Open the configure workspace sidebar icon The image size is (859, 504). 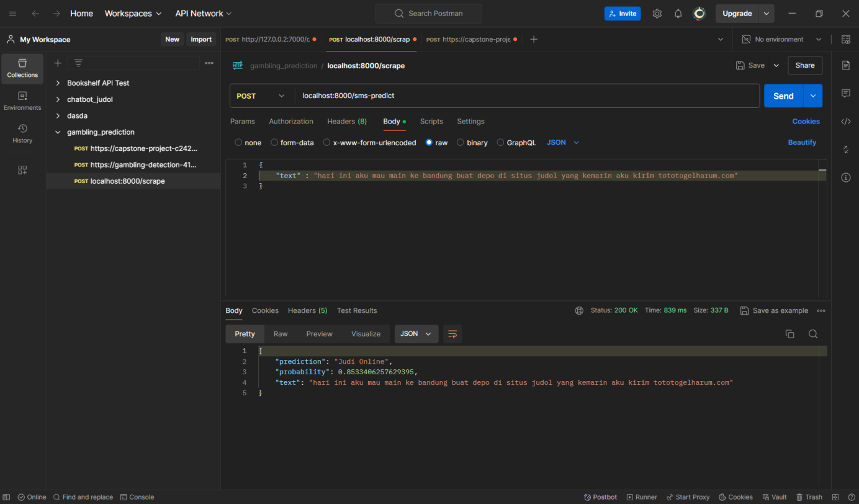tap(22, 170)
